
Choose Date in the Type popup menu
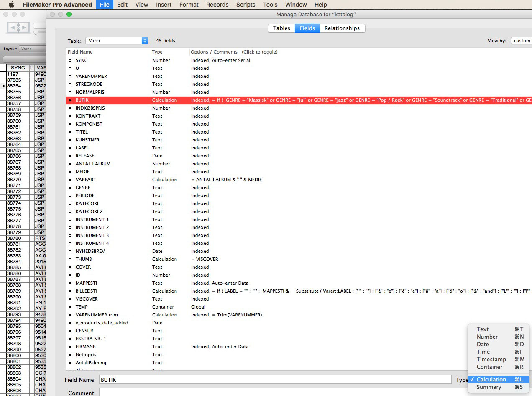[498, 344]
